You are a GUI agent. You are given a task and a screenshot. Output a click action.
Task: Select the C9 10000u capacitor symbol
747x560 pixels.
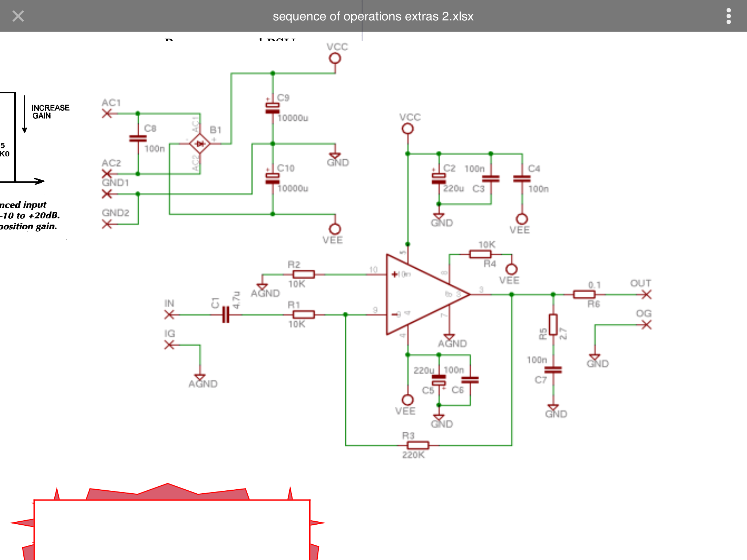coord(272,108)
